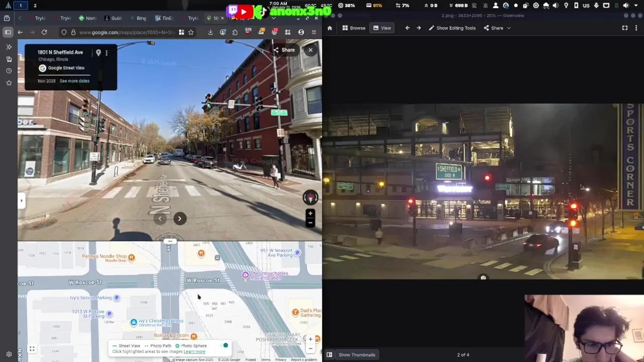Open sidebar bookmarks star icon
This screenshot has height=362, width=644.
pyautogui.click(x=9, y=83)
